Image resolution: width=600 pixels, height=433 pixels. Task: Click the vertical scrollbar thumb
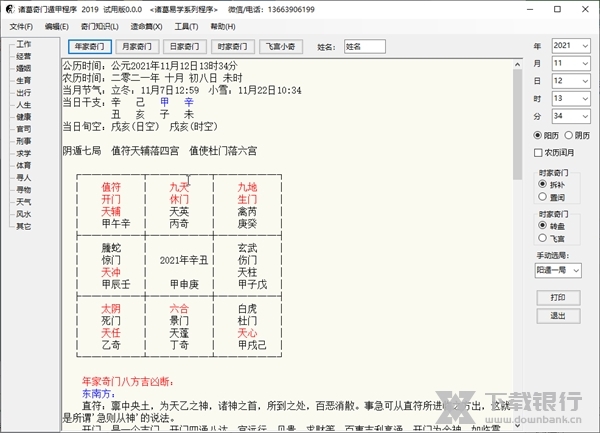(x=517, y=124)
